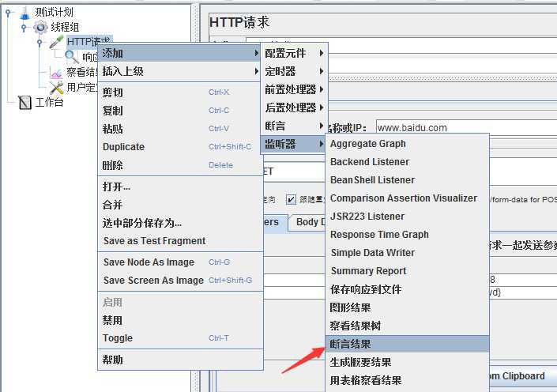The image size is (557, 392).
Task: Select 测试计划 node in the tree
Action: [54, 13]
